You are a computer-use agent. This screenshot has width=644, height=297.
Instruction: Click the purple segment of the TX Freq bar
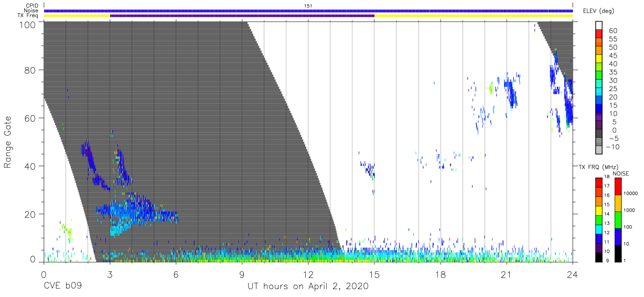[242, 16]
